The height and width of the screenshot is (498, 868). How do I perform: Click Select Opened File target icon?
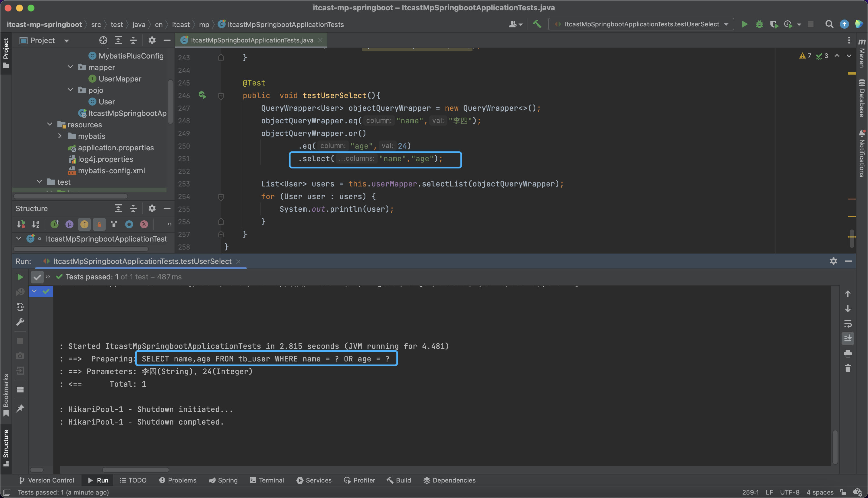(103, 40)
